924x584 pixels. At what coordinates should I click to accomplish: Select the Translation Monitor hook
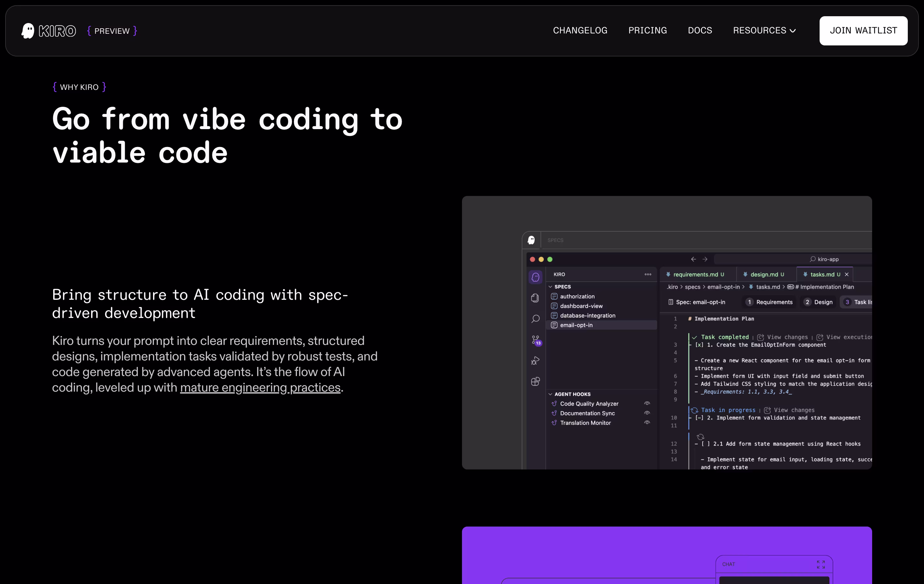[x=585, y=423]
